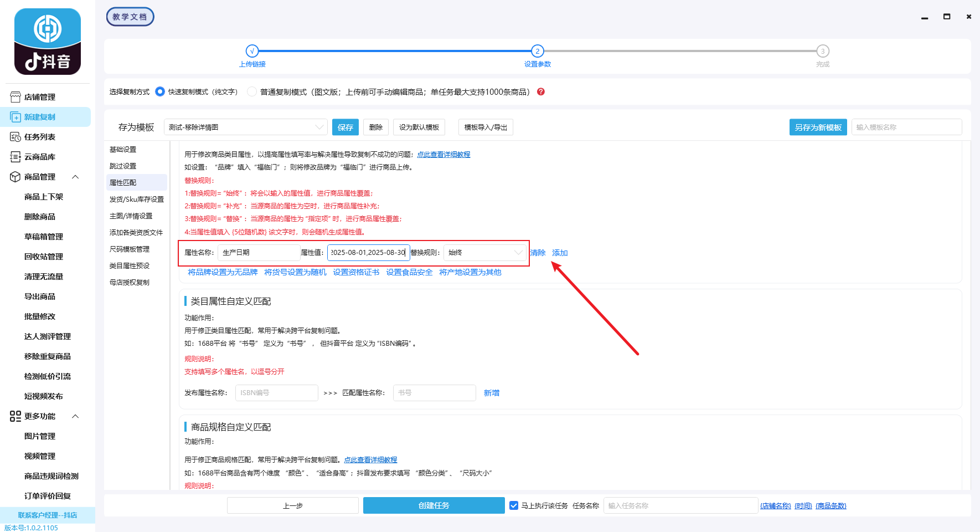980x532 pixels.
Task: Click 新增 link in 类目属性自定义匹配
Action: coord(492,393)
